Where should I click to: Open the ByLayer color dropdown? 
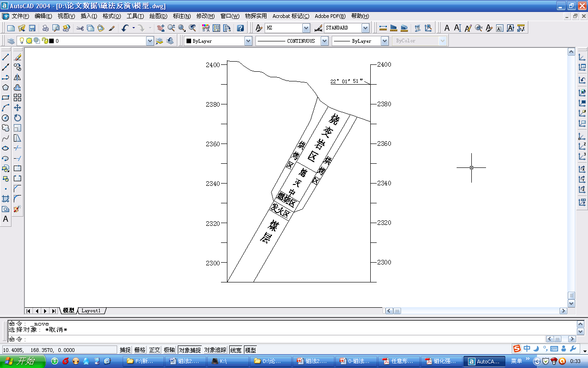tap(249, 41)
